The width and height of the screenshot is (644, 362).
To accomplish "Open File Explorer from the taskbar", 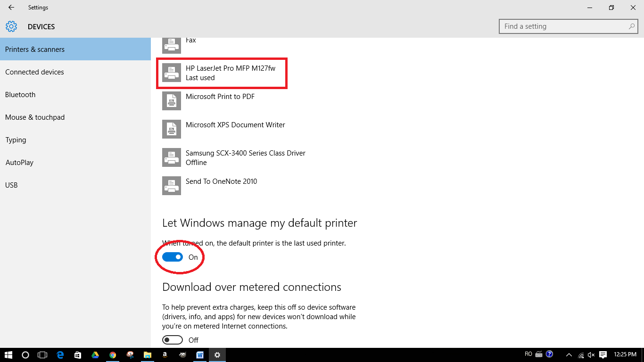I will (x=148, y=355).
